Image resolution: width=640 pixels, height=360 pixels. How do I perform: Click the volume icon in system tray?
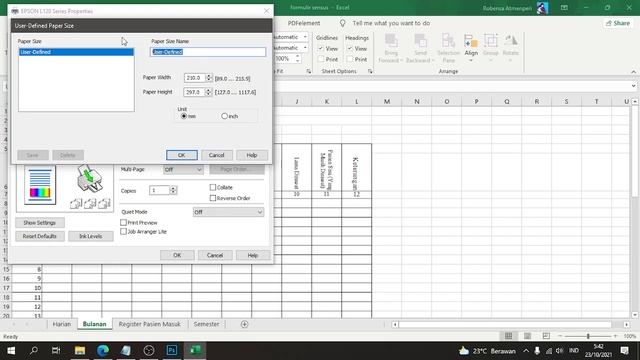pos(559,351)
